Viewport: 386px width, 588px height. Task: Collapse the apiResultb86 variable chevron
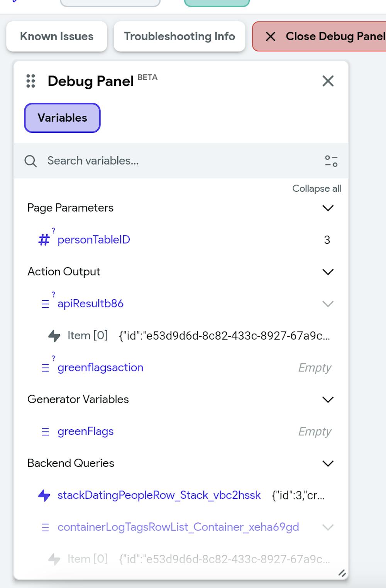click(328, 304)
